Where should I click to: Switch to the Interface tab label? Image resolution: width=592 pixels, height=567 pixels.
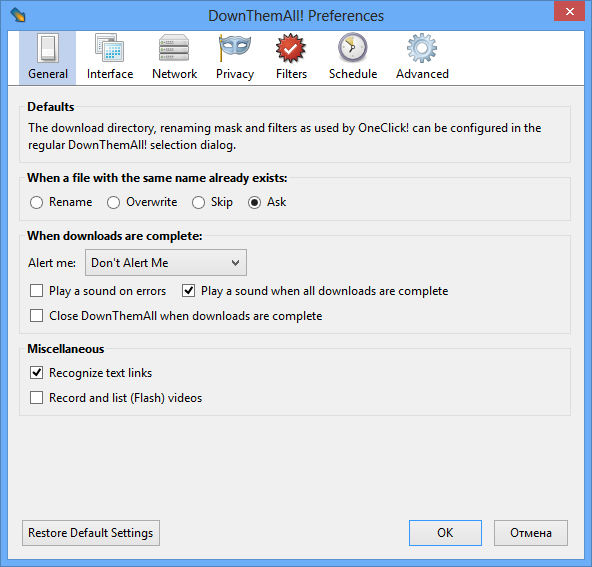coord(110,74)
